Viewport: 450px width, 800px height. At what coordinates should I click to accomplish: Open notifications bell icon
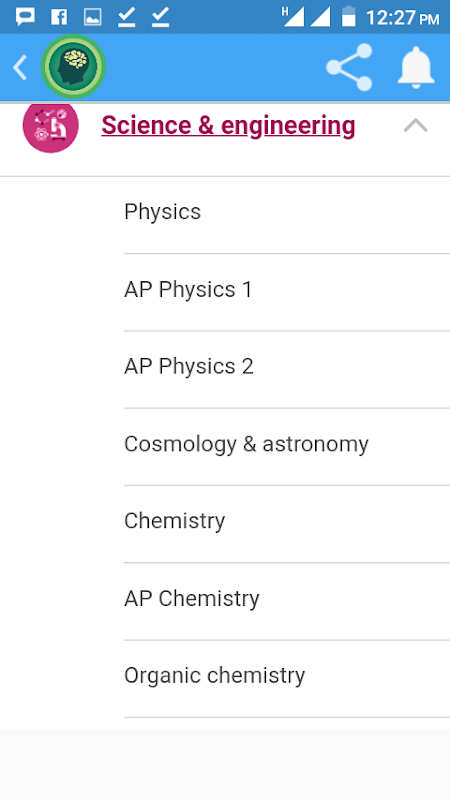click(416, 68)
